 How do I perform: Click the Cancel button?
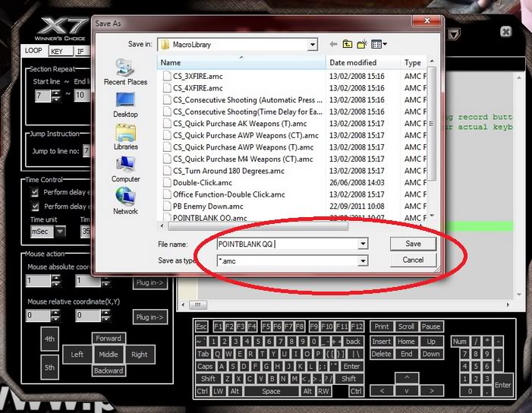tap(413, 260)
